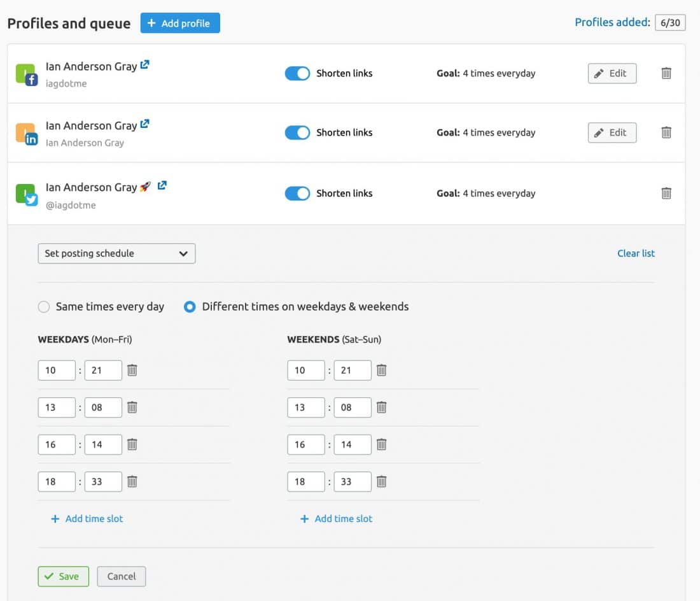Image resolution: width=700 pixels, height=601 pixels.
Task: Remove the weekdays 16:14 time slot
Action: [132, 444]
